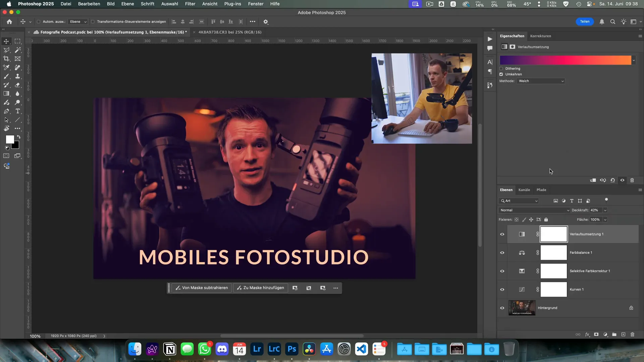Click the Teilen button

pos(585,21)
